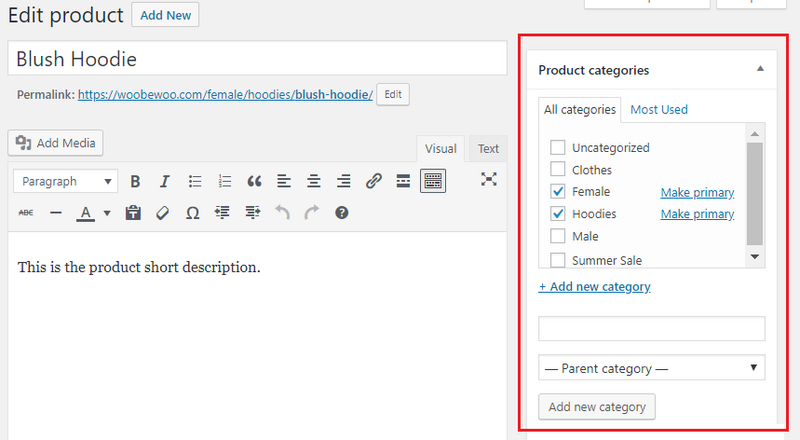Click the Add New product button
800x440 pixels.
165,15
